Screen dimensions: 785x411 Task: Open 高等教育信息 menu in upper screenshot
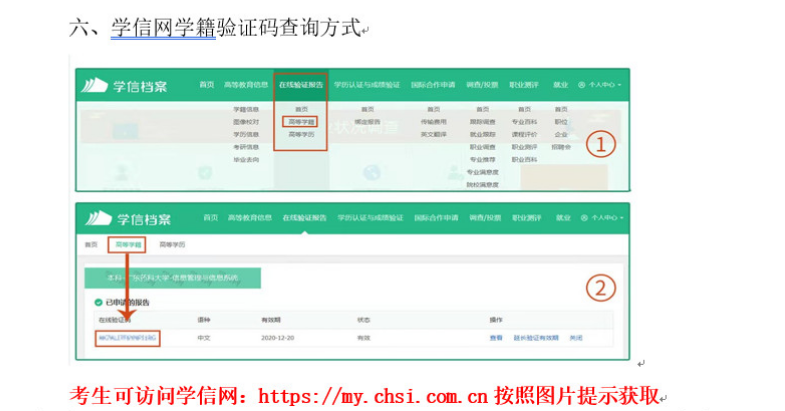(246, 85)
